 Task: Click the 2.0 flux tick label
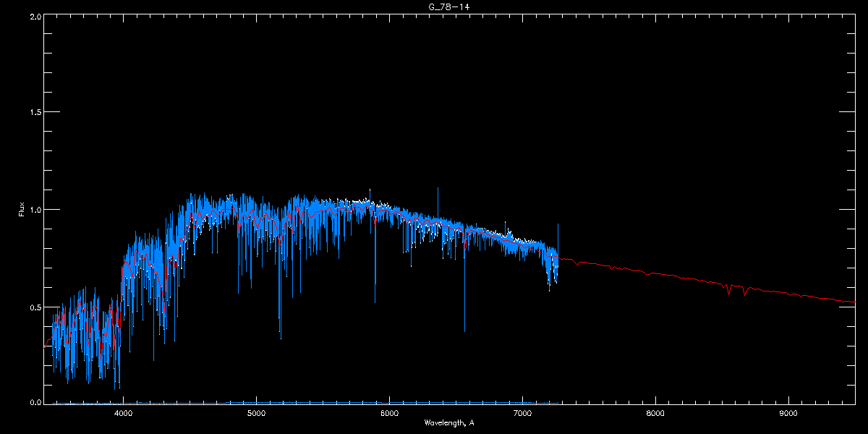point(35,16)
